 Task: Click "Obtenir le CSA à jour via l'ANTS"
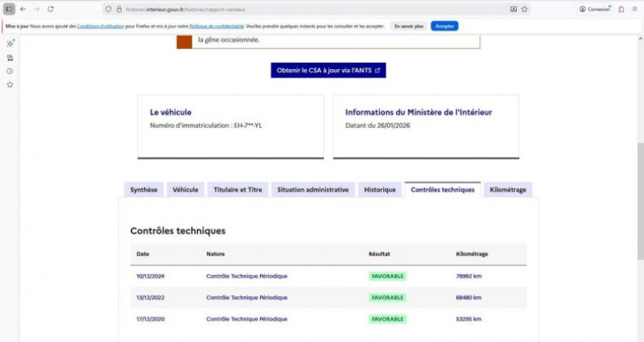(x=328, y=71)
